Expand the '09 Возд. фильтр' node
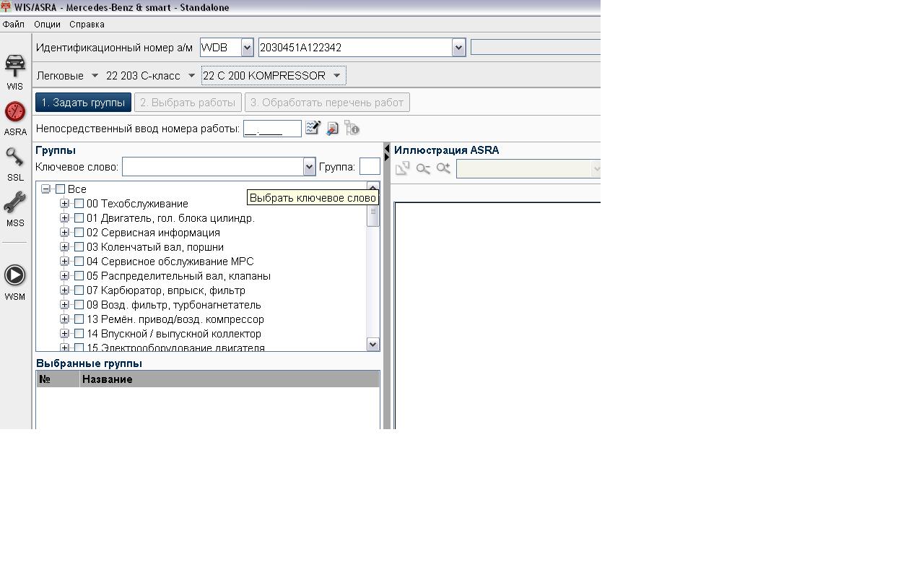The width and height of the screenshot is (924, 578). coord(64,305)
